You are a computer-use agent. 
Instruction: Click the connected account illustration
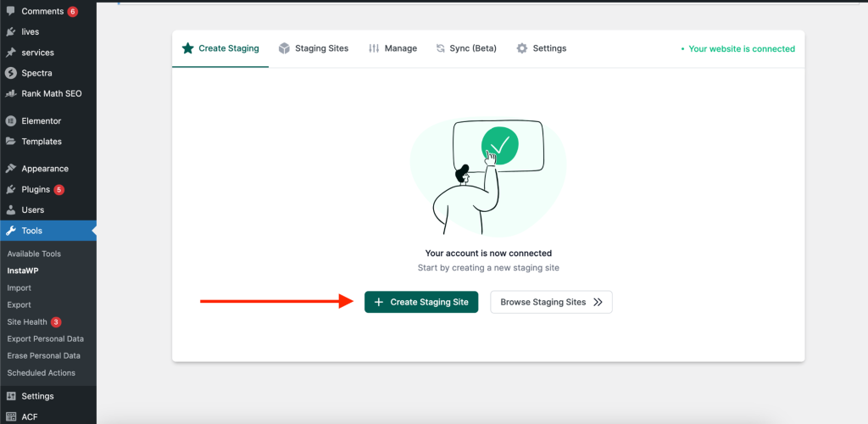pyautogui.click(x=488, y=178)
